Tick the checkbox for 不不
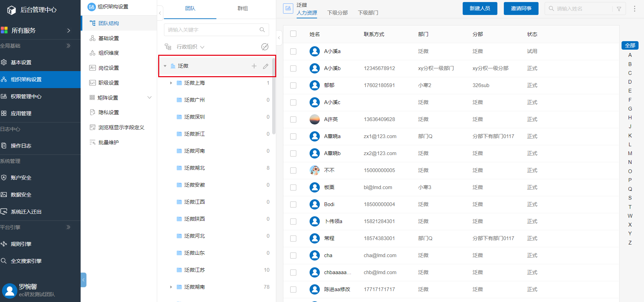This screenshot has width=644, height=302. (x=293, y=170)
